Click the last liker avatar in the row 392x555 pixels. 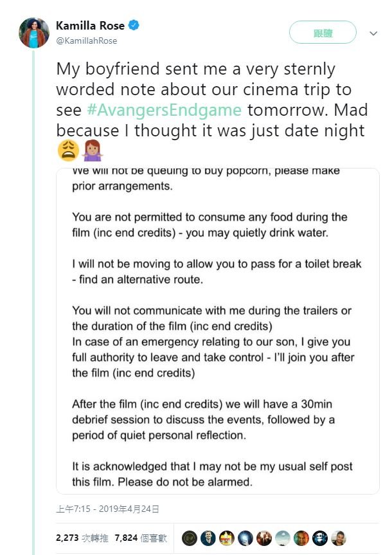(339, 538)
